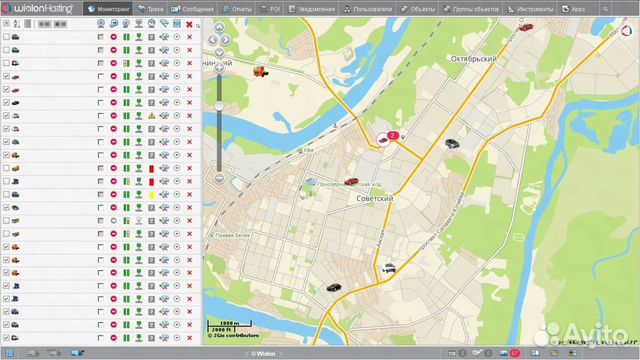Open the Треки tab
Screen dimensions: 640x360
tap(150, 9)
